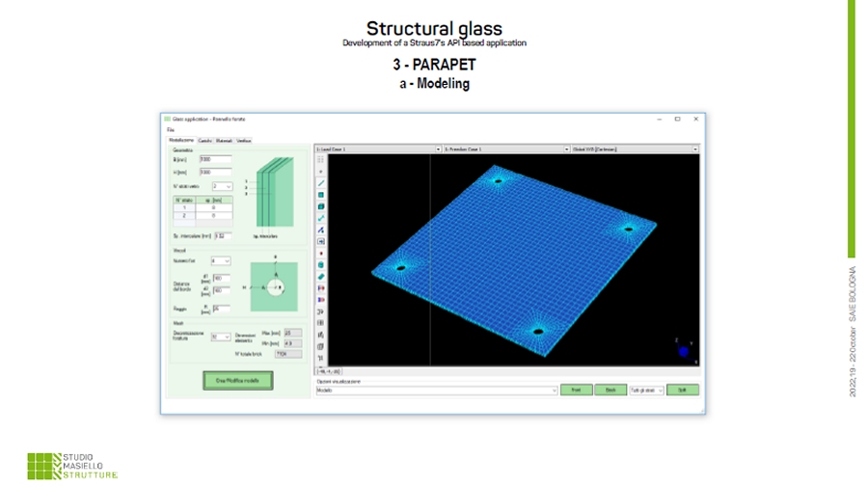This screenshot has width=868, height=487.
Task: Click the green Crea/Modifica modello button
Action: pos(238,381)
